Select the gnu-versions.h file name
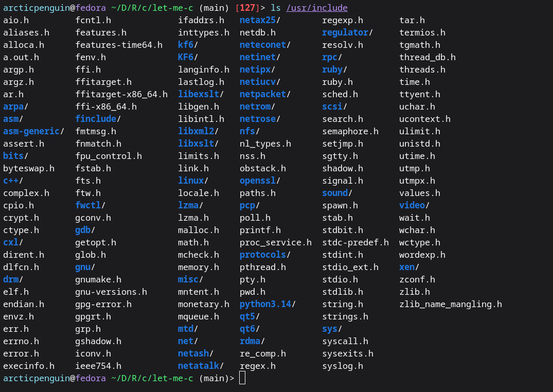The height and width of the screenshot is (392, 553). [x=111, y=292]
